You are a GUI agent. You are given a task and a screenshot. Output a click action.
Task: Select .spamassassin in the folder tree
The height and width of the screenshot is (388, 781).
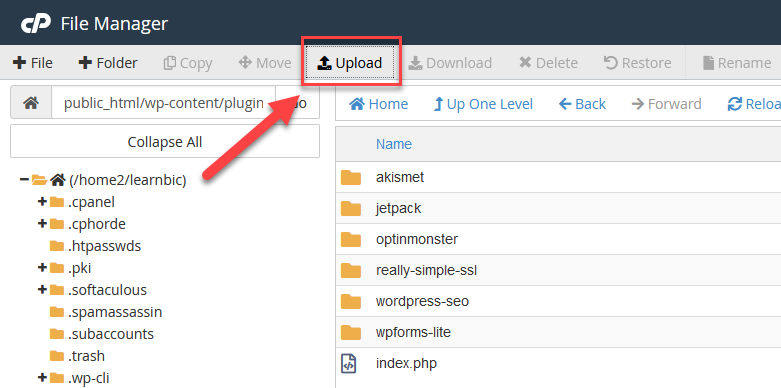click(115, 312)
